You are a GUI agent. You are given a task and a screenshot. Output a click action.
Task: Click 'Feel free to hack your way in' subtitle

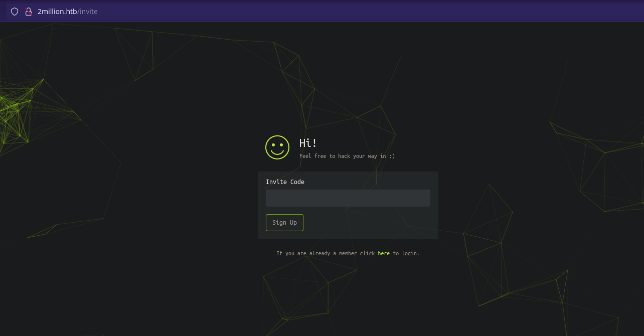(x=347, y=156)
